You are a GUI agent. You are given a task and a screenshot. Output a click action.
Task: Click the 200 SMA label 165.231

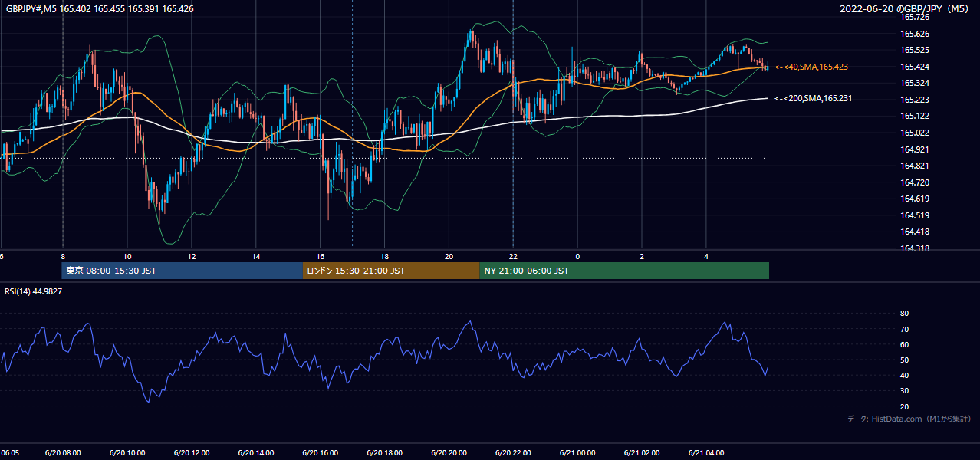pyautogui.click(x=814, y=98)
